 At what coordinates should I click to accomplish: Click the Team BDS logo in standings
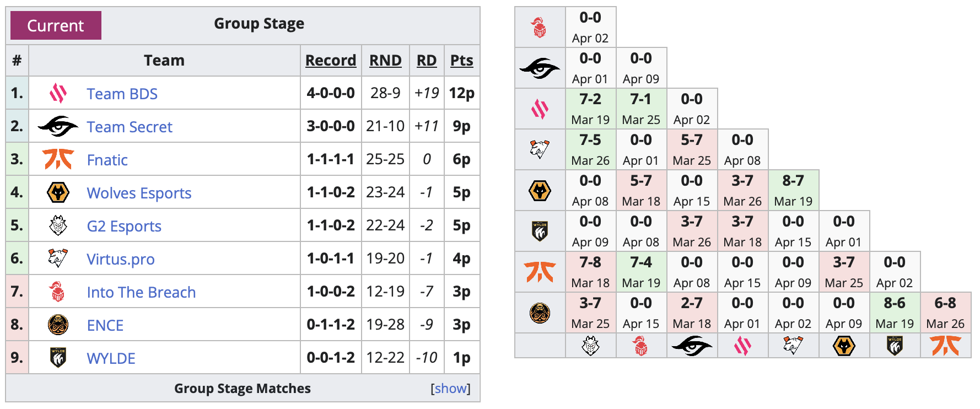(59, 93)
